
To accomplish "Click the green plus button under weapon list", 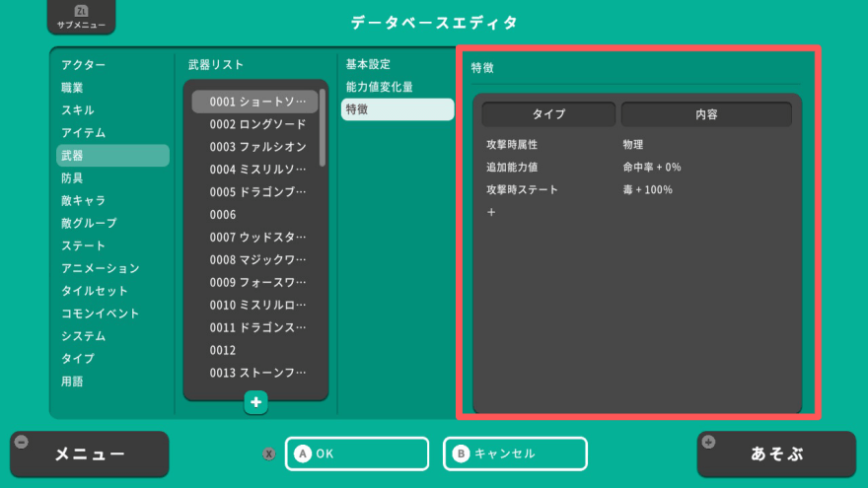I will 255,402.
